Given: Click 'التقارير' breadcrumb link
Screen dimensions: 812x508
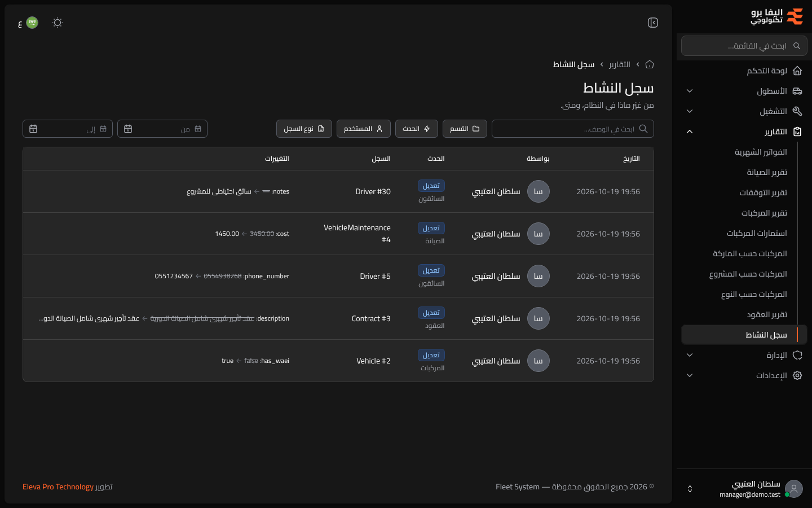Looking at the screenshot, I should (620, 64).
